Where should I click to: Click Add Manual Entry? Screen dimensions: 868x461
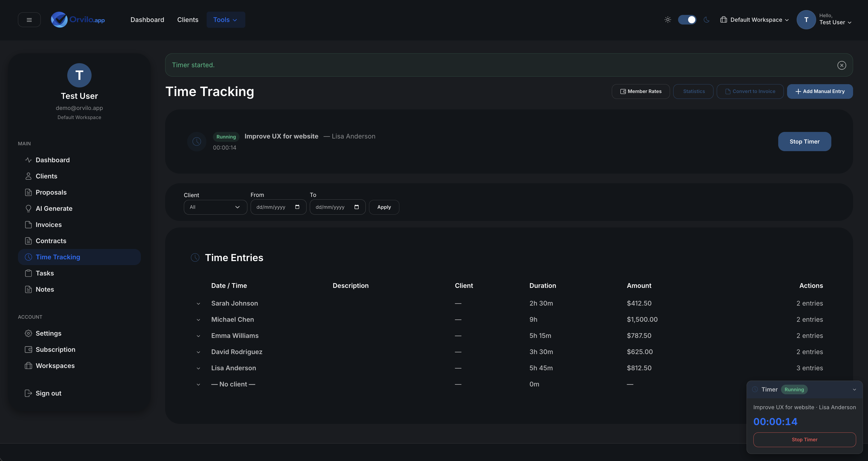(820, 91)
